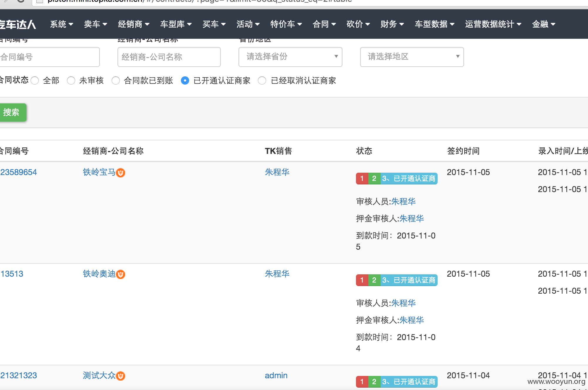The image size is (588, 390).
Task: Open the 合同 navigation menu
Action: coord(324,24)
